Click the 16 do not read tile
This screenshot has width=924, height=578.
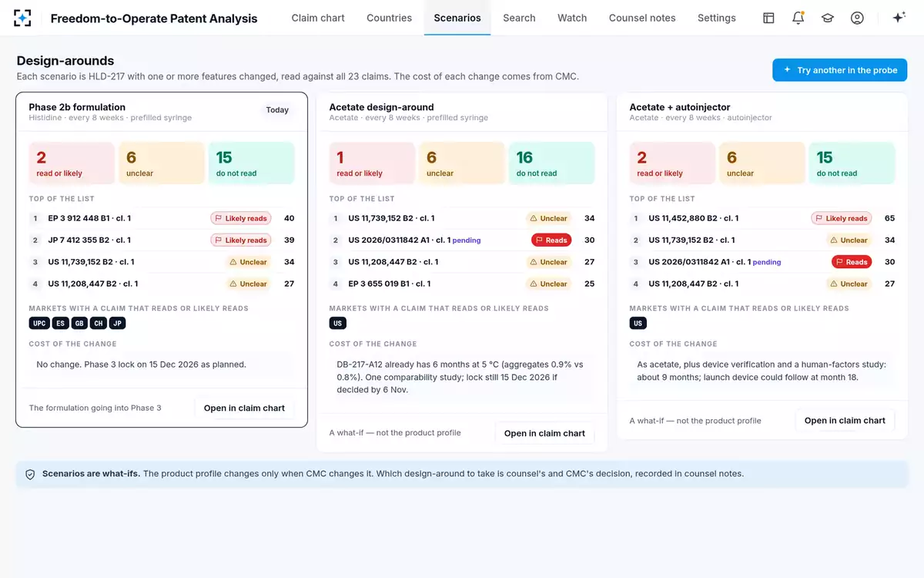(x=551, y=163)
